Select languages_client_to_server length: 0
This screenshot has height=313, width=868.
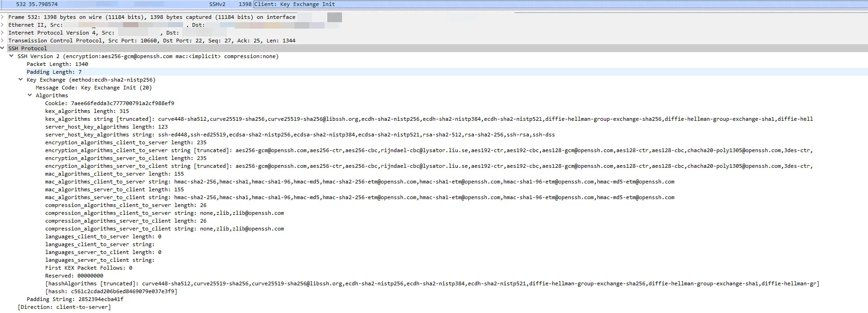tap(103, 236)
